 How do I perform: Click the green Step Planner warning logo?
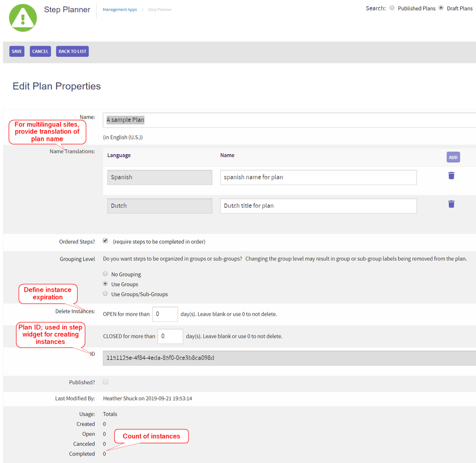pyautogui.click(x=23, y=18)
